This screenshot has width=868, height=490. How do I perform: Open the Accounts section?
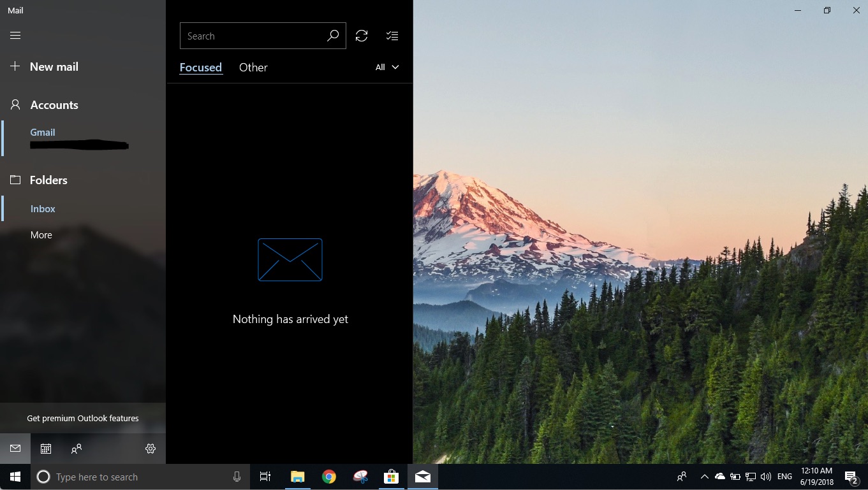pos(45,105)
